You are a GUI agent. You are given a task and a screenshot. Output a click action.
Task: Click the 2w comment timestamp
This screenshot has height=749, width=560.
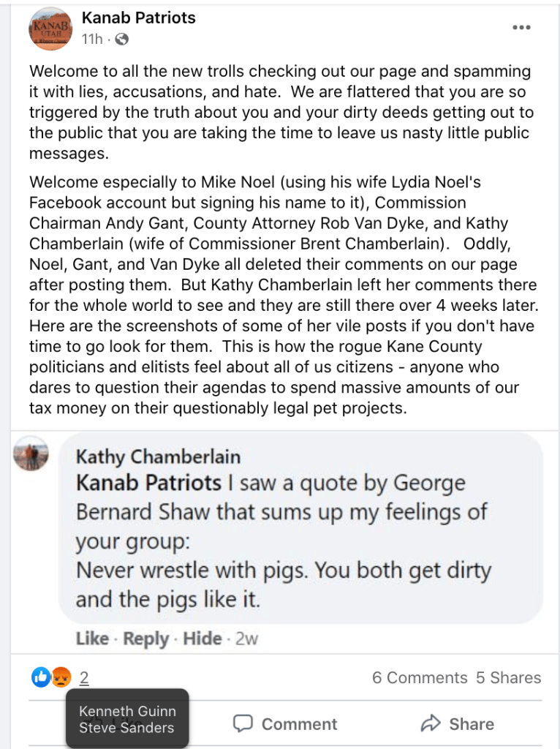[247, 639]
